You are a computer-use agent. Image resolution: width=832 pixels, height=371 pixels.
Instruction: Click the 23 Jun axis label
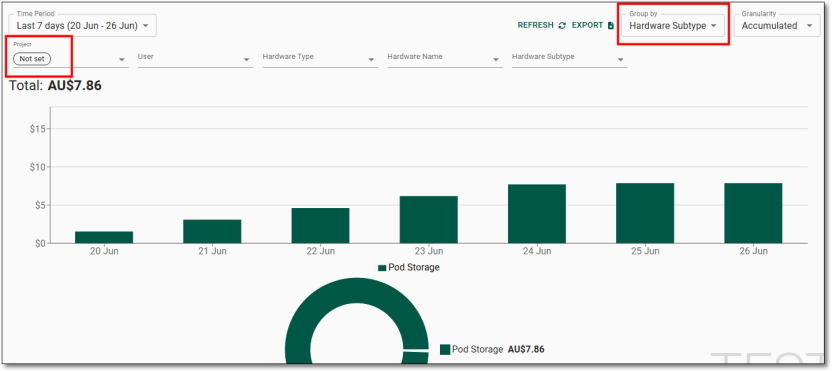[429, 251]
